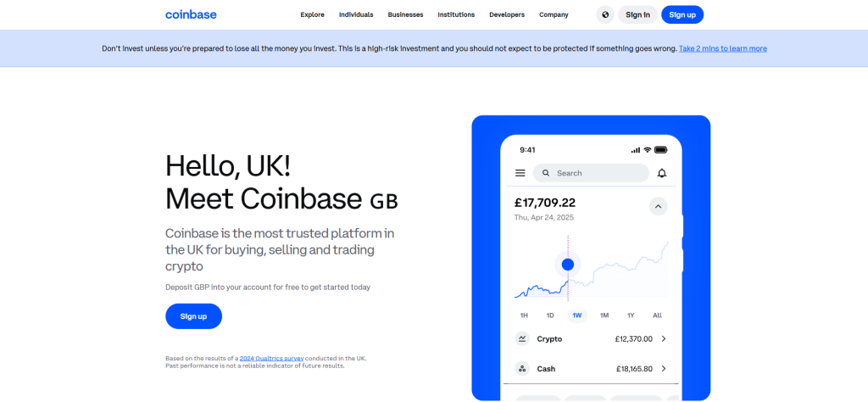Click the signal bars icon in phone mockup
Image resolution: width=868 pixels, height=402 pixels.
pos(636,150)
